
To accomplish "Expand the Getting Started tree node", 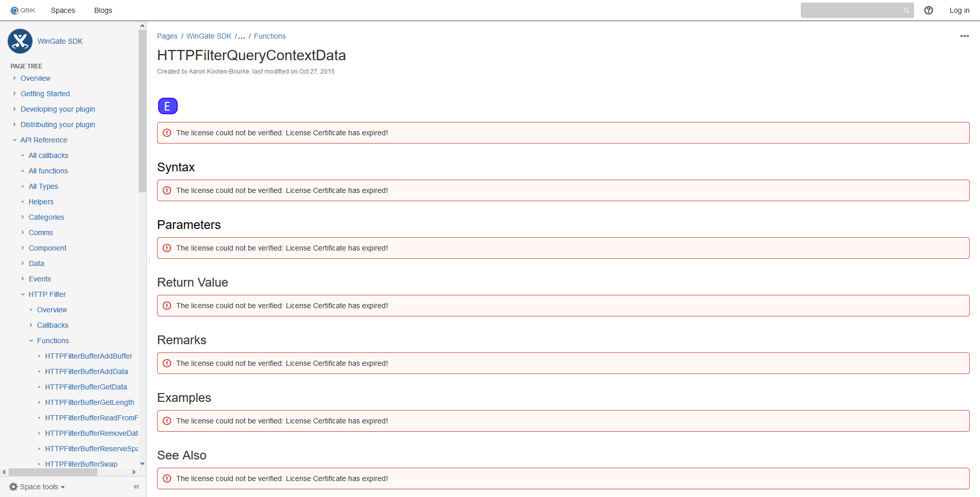I will 14,94.
